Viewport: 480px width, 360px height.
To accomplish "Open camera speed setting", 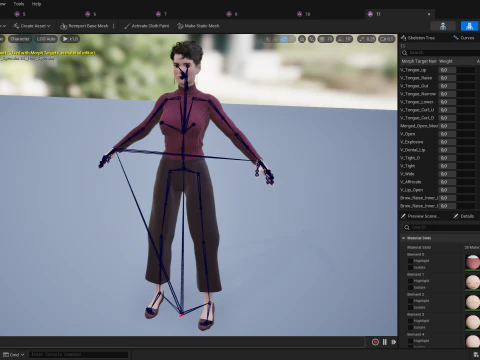I will 387,39.
